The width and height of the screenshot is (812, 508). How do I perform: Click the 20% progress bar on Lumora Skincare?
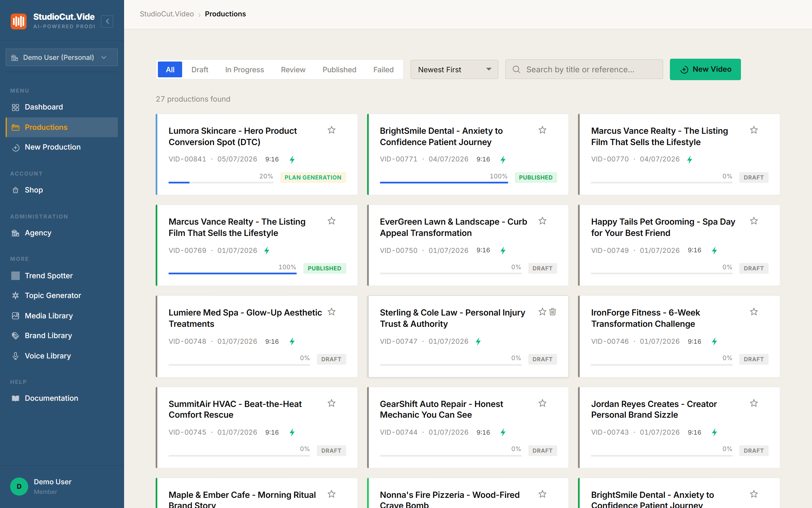[221, 182]
